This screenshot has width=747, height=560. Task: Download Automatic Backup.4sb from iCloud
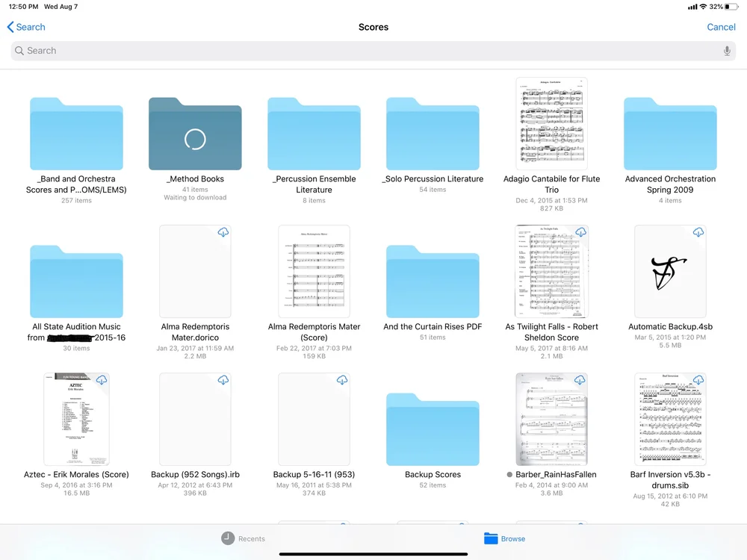698,232
